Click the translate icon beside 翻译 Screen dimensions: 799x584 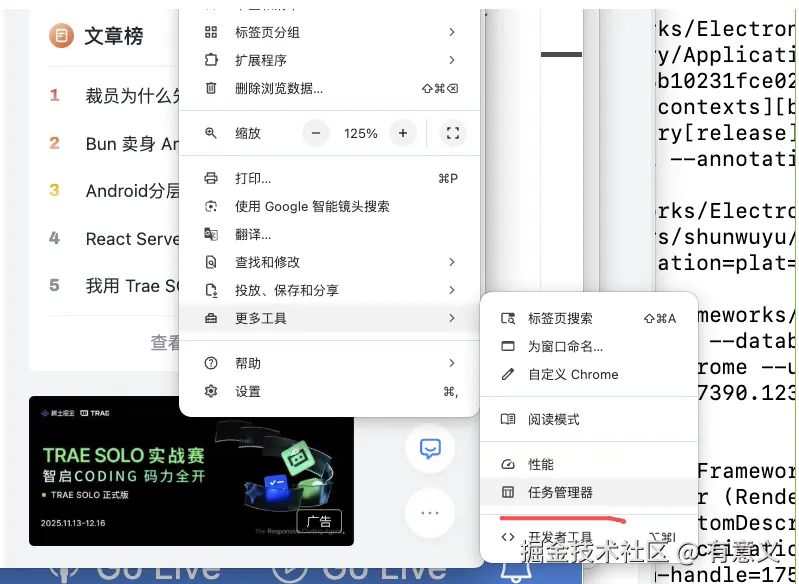point(211,234)
